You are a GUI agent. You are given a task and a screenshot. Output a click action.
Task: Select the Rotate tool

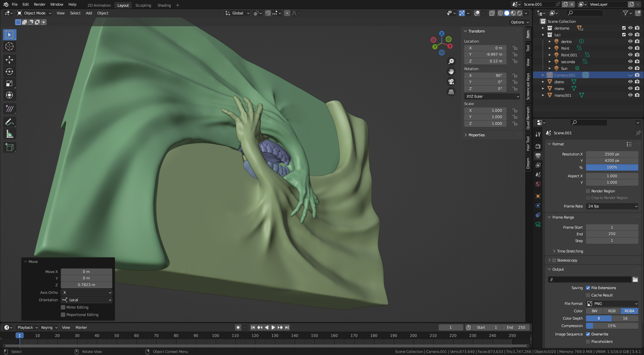pyautogui.click(x=9, y=72)
